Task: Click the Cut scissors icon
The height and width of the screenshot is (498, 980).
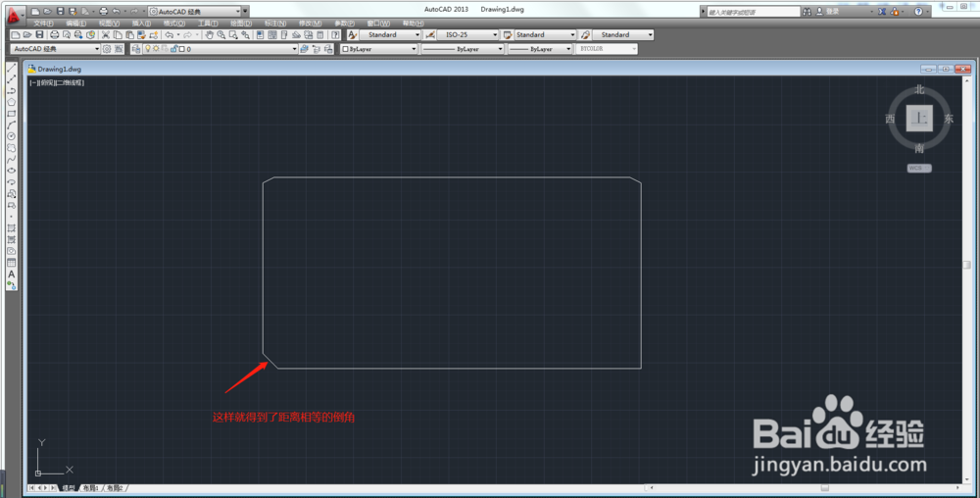Action: [x=106, y=35]
